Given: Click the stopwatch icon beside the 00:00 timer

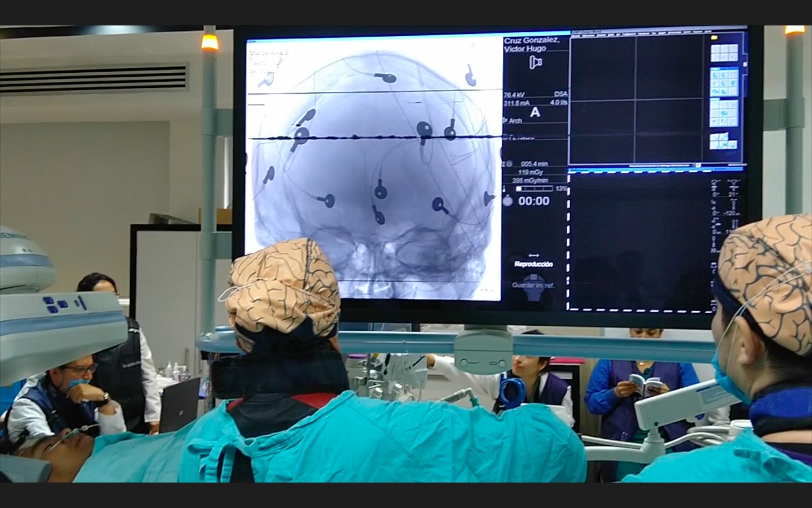Looking at the screenshot, I should 507,200.
